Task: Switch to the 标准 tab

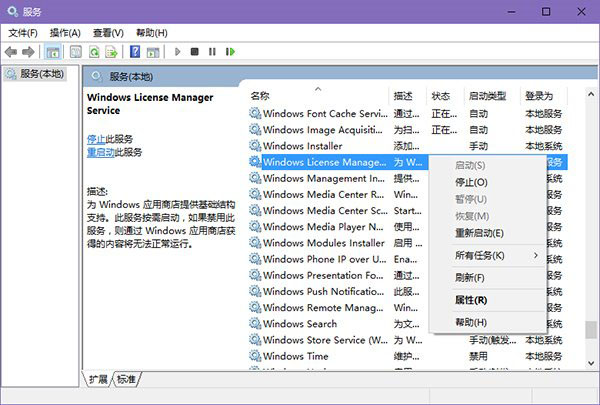Action: [x=126, y=379]
